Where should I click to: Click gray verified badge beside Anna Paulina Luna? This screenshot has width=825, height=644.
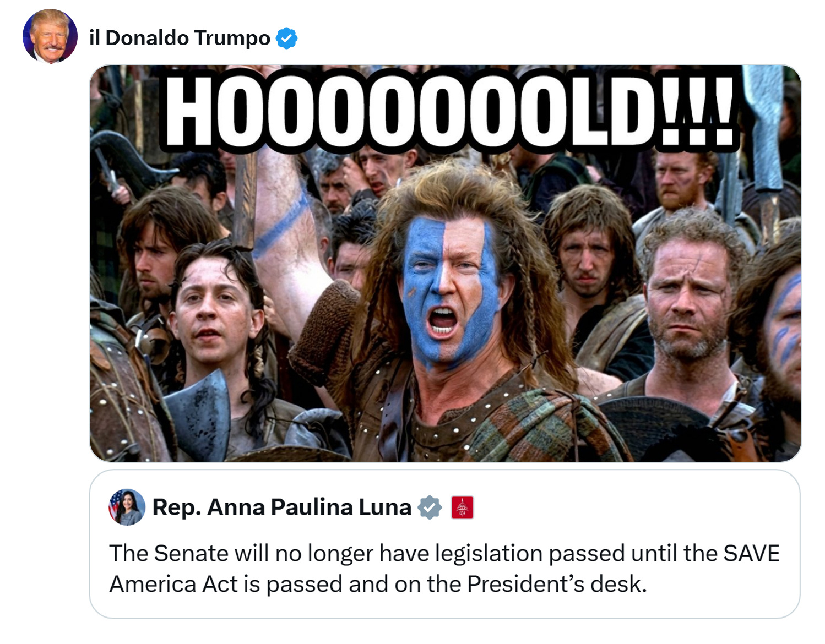(430, 507)
